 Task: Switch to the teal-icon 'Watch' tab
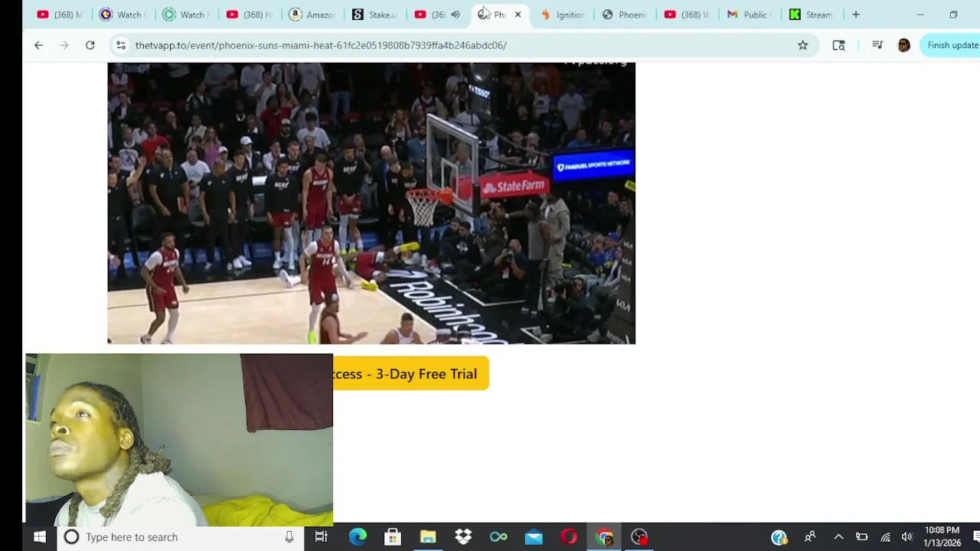[185, 15]
